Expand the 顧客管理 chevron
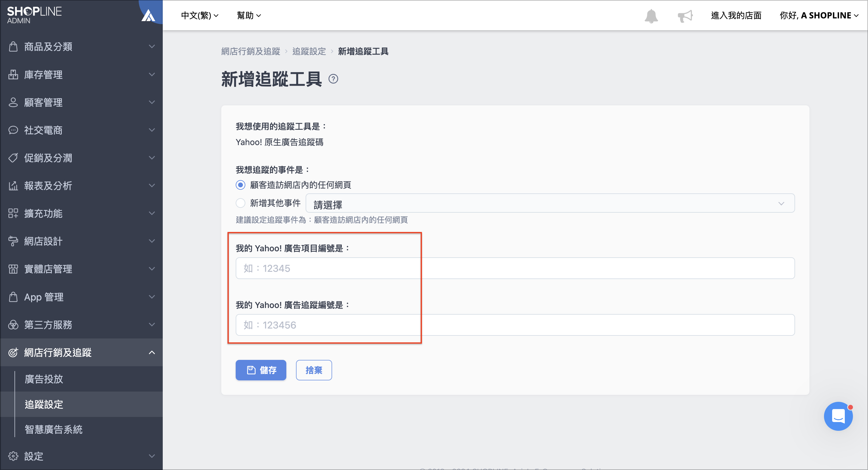 click(152, 102)
